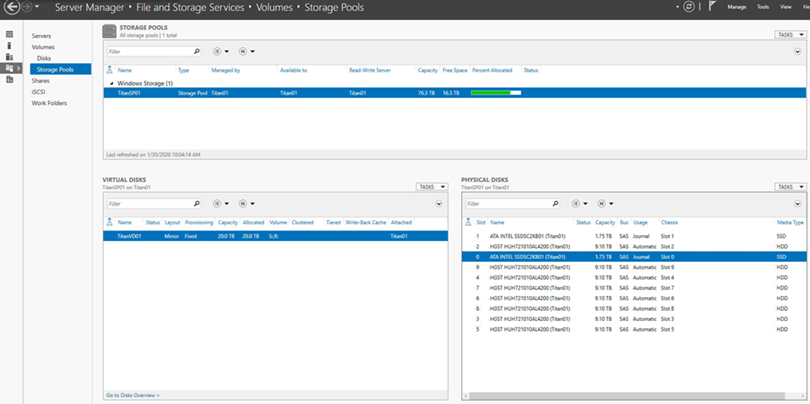The width and height of the screenshot is (810, 404).
Task: Expand Storage Pools filter criteria chevron
Action: (x=797, y=52)
